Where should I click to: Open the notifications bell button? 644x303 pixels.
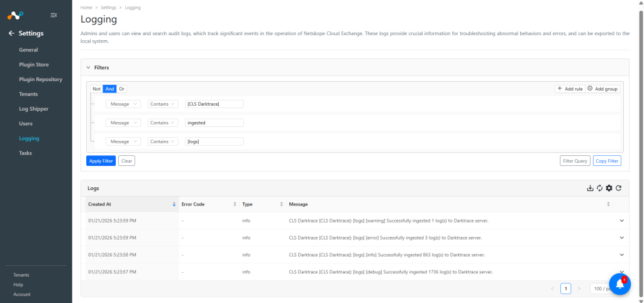click(619, 284)
